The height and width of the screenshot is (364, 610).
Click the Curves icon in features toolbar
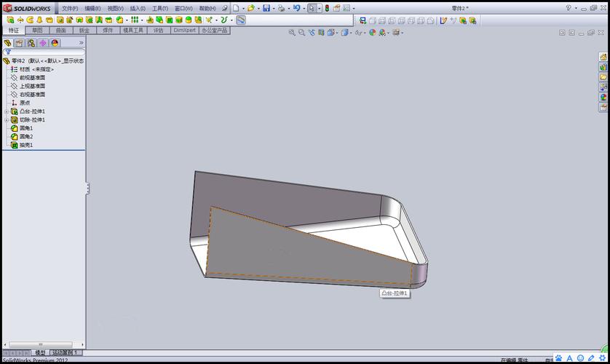click(223, 20)
